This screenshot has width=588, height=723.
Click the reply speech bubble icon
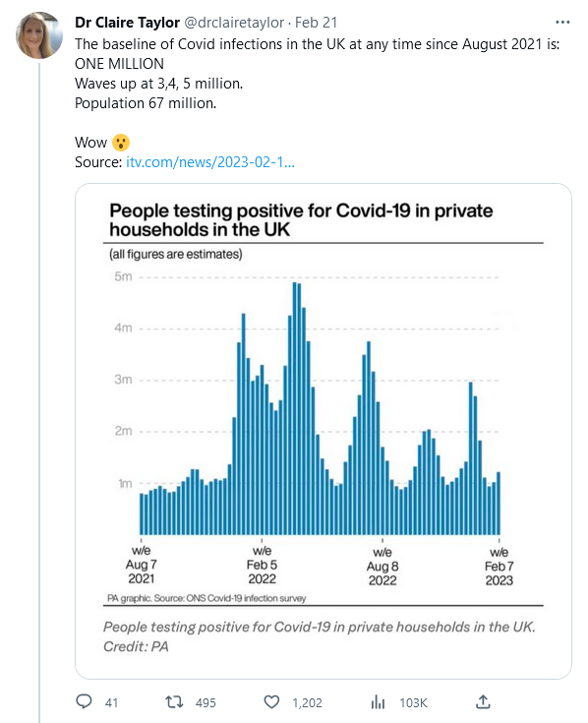click(x=84, y=701)
